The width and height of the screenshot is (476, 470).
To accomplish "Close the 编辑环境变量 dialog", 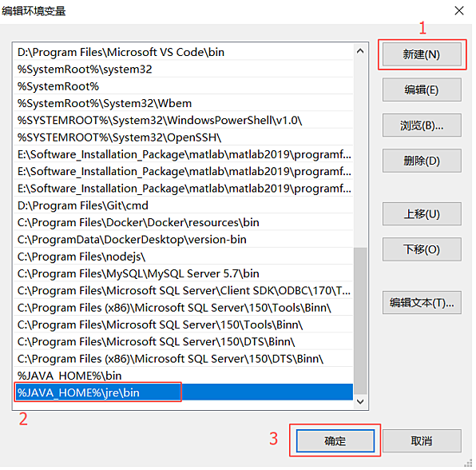I will [x=459, y=10].
